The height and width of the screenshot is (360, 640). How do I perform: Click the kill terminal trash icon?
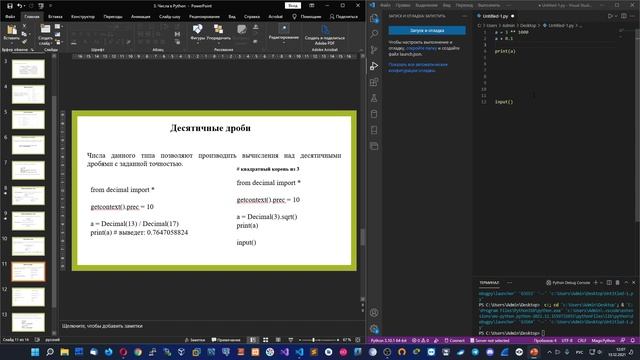click(x=618, y=282)
